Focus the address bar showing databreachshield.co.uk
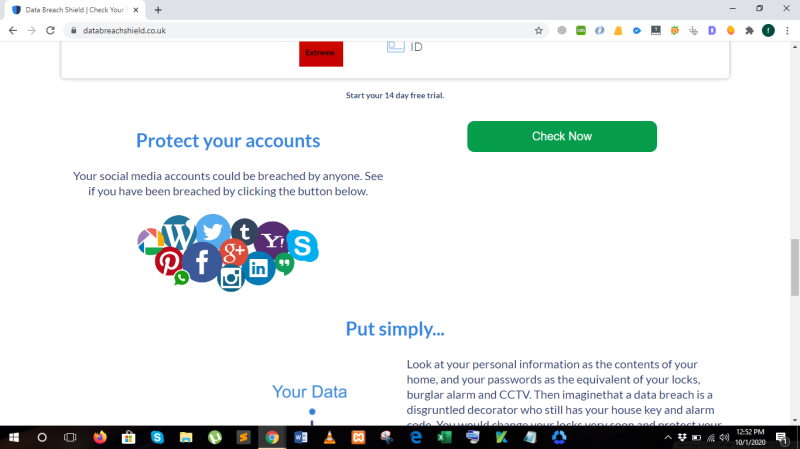800x449 pixels. pyautogui.click(x=306, y=31)
